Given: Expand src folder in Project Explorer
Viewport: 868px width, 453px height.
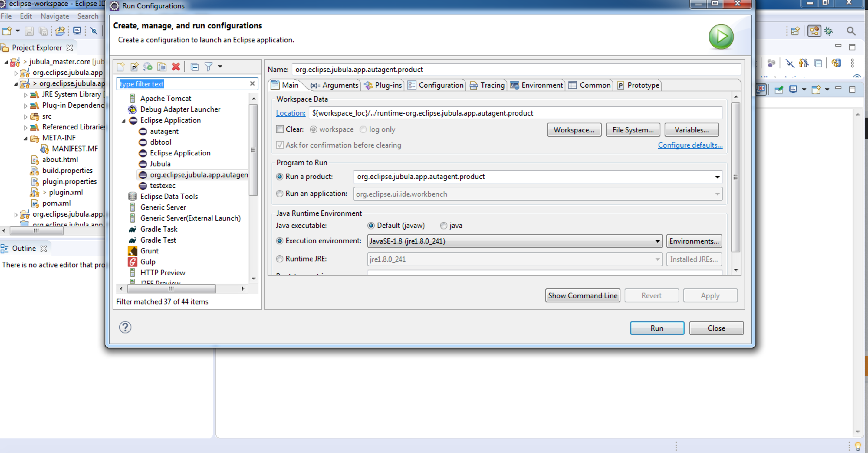Looking at the screenshot, I should pos(26,116).
